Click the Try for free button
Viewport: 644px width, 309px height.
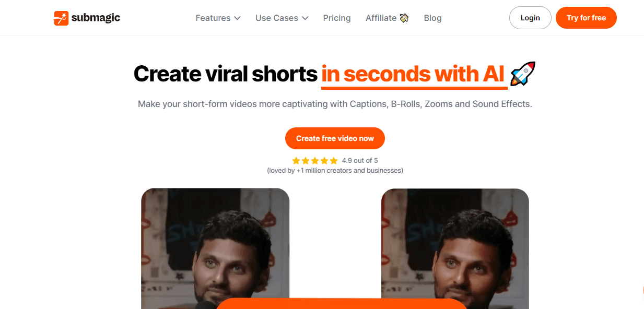click(x=586, y=18)
